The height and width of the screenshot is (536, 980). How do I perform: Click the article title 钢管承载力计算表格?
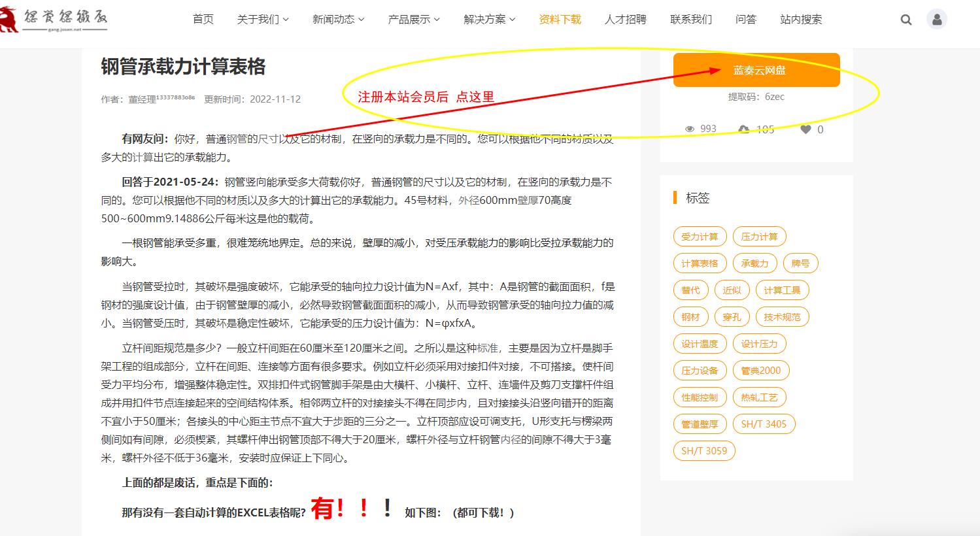[183, 67]
